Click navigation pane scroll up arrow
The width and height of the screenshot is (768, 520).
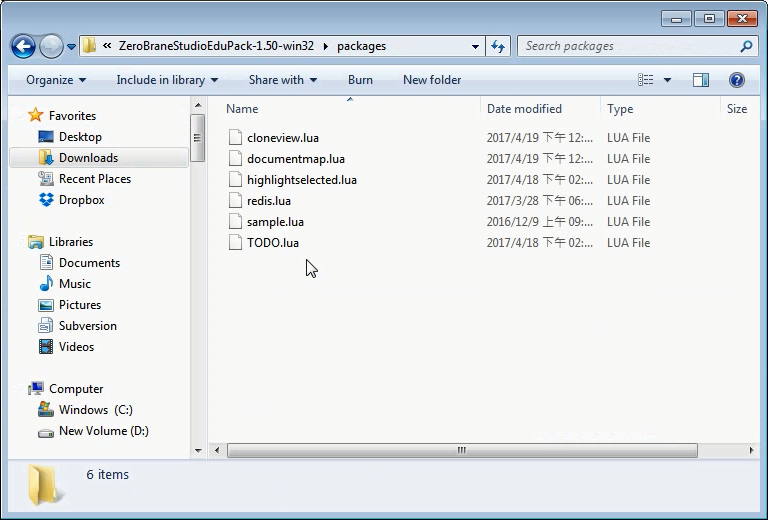click(x=198, y=105)
